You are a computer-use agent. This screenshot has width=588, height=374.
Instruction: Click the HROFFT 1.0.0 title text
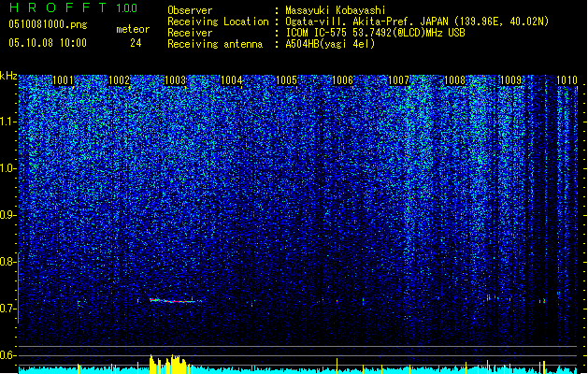coord(74,7)
